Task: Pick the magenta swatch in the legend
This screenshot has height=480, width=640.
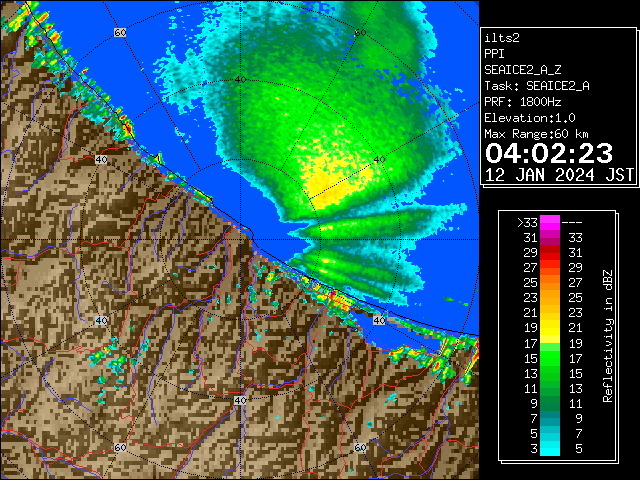Action: click(x=550, y=223)
